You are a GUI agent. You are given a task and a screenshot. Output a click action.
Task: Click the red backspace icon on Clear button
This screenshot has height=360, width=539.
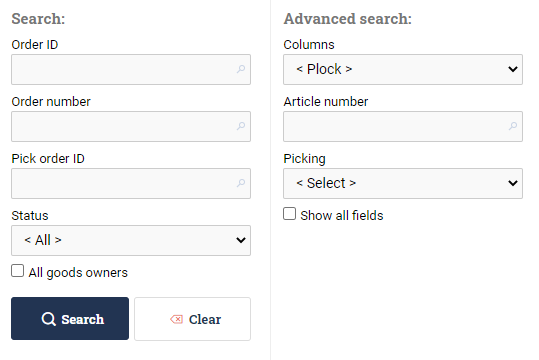pyautogui.click(x=177, y=319)
